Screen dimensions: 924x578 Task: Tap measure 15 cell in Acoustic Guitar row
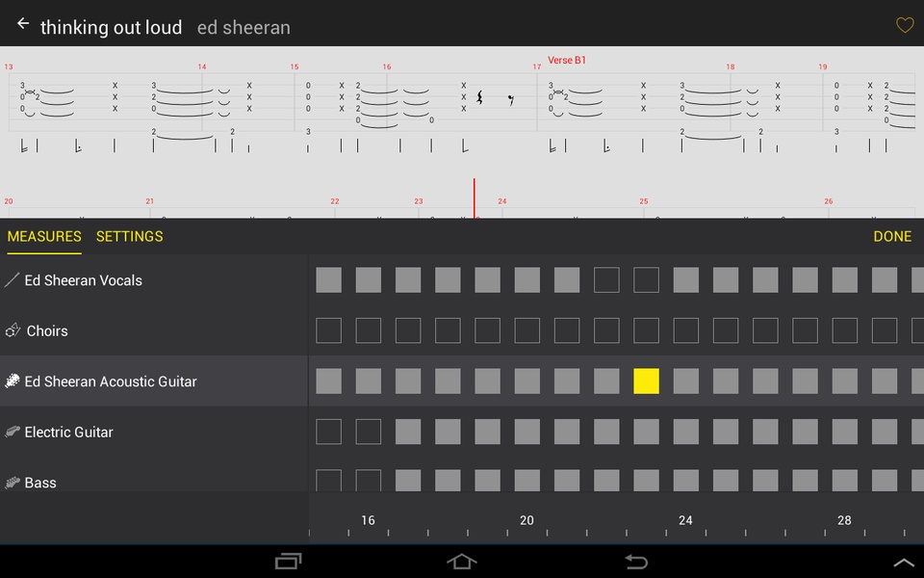[x=329, y=381]
